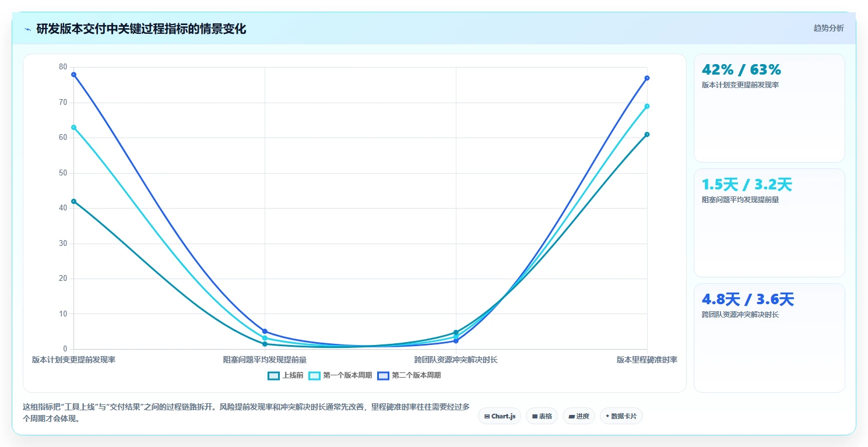
Task: Click x-axis label 版本里程碑准时率
Action: 647,360
